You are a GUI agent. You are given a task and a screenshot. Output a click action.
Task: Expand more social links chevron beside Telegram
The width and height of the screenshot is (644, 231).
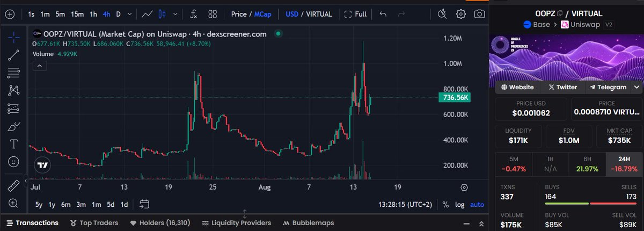[637, 87]
